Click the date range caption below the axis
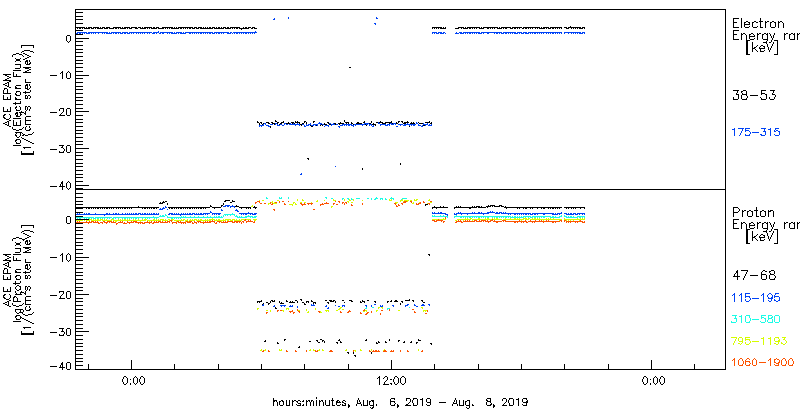 pyautogui.click(x=400, y=401)
